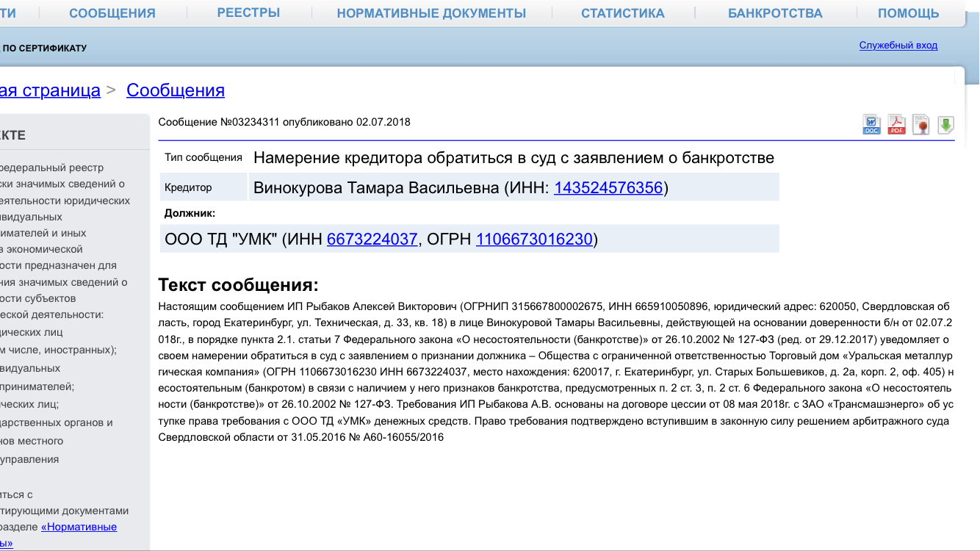Open НОРМАТИВНЫЕ ДОКУМЕНТЫ section
Screen dimensions: 980x551
(431, 12)
